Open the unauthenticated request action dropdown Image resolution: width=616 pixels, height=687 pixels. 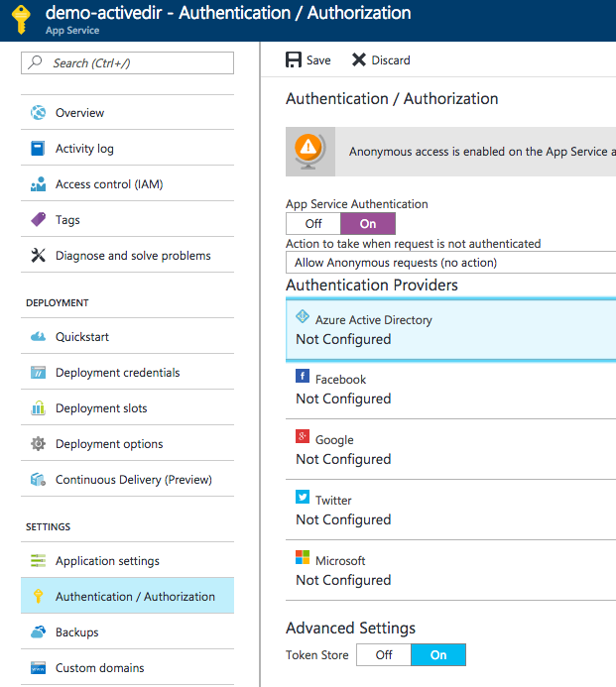(x=450, y=263)
